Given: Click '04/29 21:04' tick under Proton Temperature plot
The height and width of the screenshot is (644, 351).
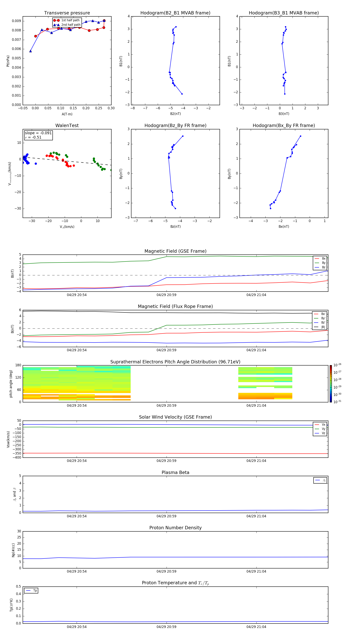Looking at the screenshot, I should tap(256, 627).
